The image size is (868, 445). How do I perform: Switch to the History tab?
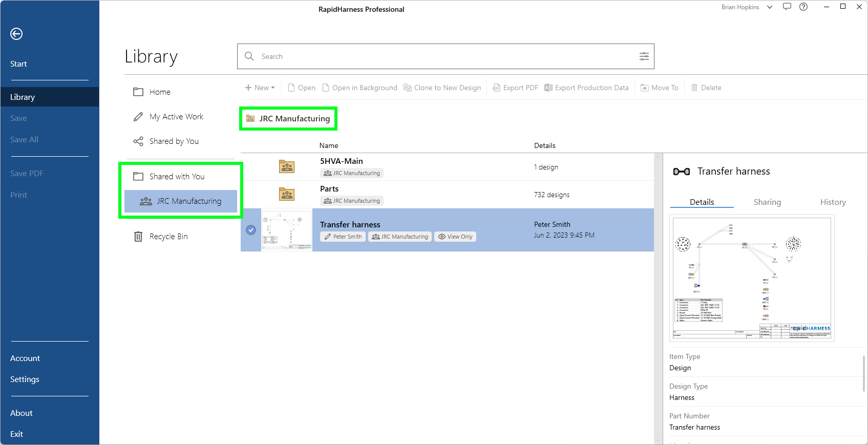(x=833, y=202)
